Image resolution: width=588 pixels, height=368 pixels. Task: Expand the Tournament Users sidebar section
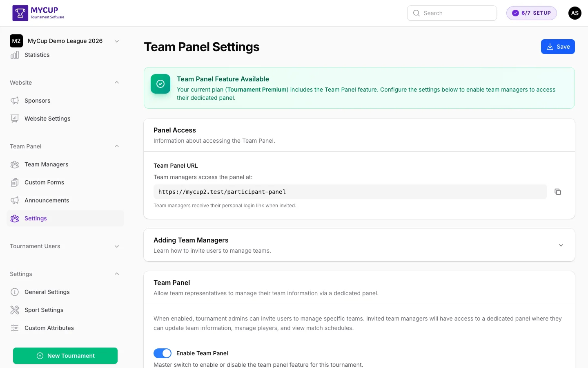point(117,246)
